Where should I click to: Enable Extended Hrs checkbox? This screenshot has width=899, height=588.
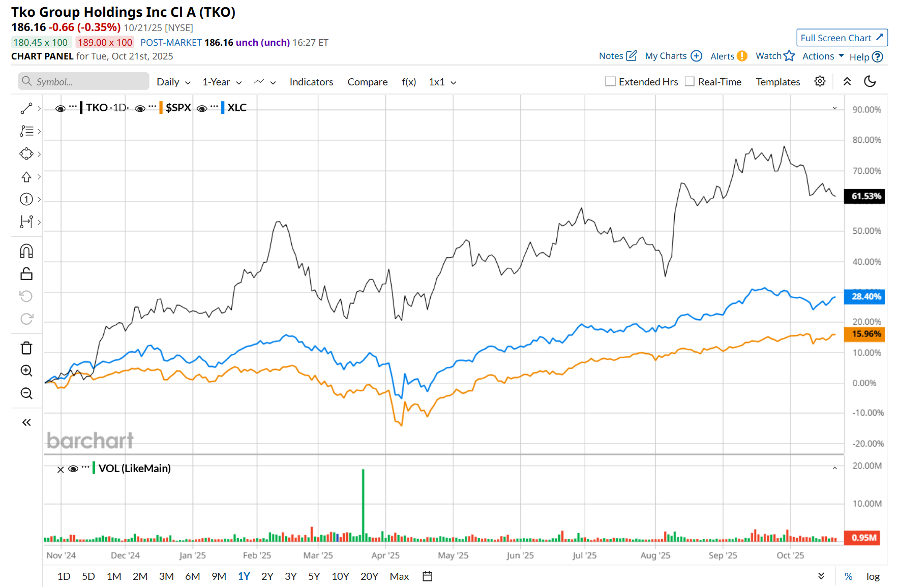pyautogui.click(x=611, y=82)
